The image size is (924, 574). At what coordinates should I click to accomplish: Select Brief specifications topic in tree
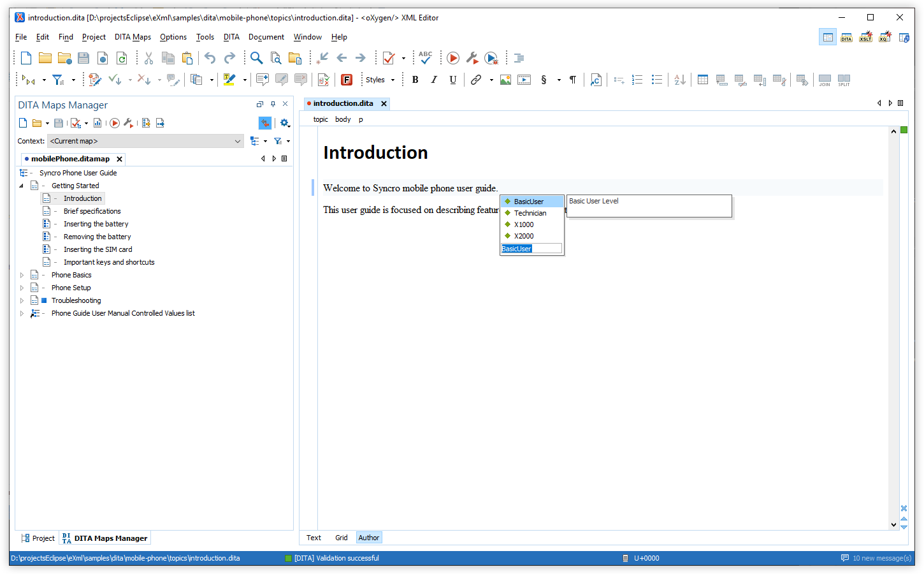tap(92, 211)
